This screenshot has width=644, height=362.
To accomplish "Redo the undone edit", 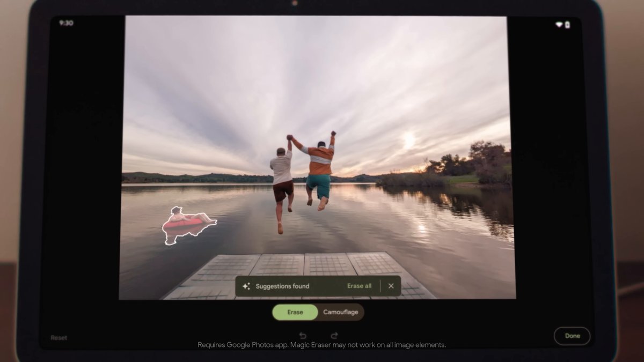I will tap(334, 335).
